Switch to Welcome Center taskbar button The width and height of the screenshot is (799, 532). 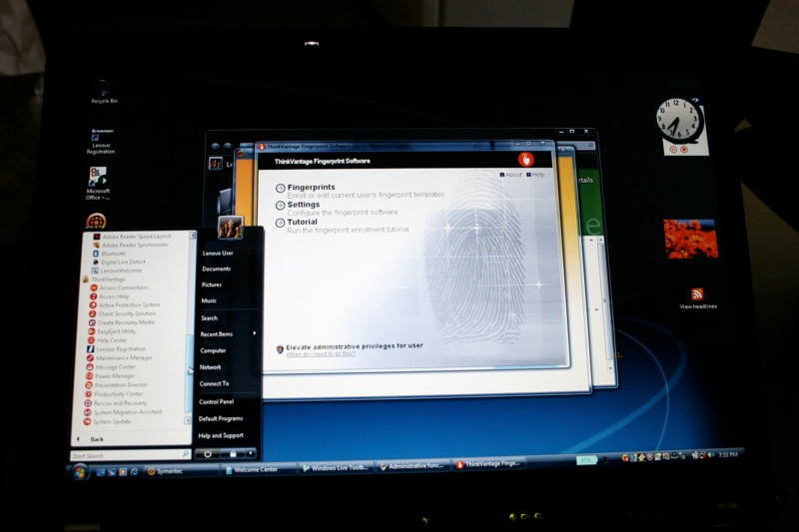(x=259, y=469)
